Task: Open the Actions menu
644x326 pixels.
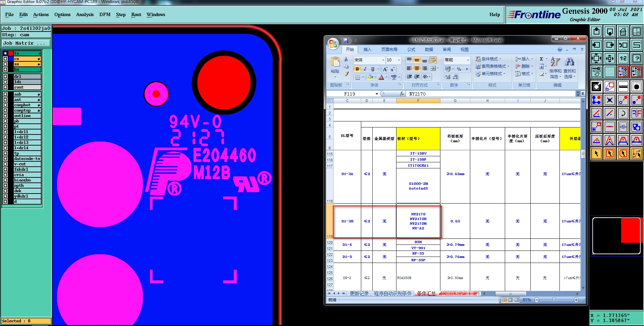Action: (x=41, y=14)
